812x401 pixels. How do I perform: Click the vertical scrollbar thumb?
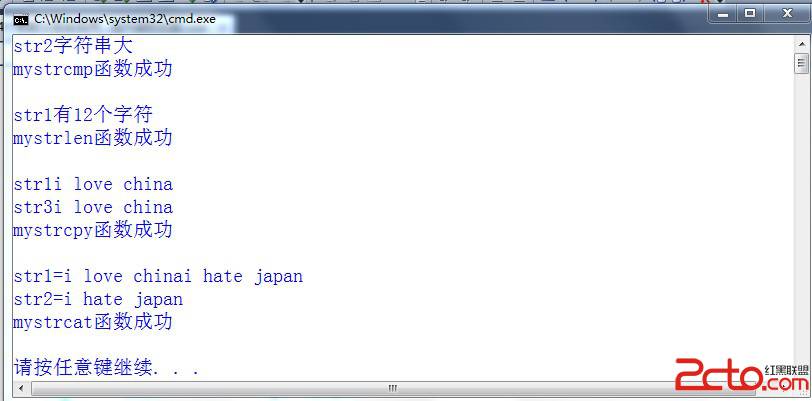point(802,64)
